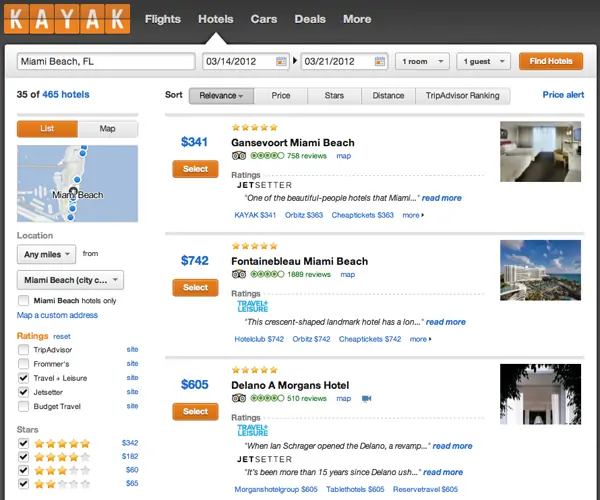Click Travel+Leisure logo under Fontainebleau ratings
This screenshot has width=600, height=500.
[x=253, y=306]
